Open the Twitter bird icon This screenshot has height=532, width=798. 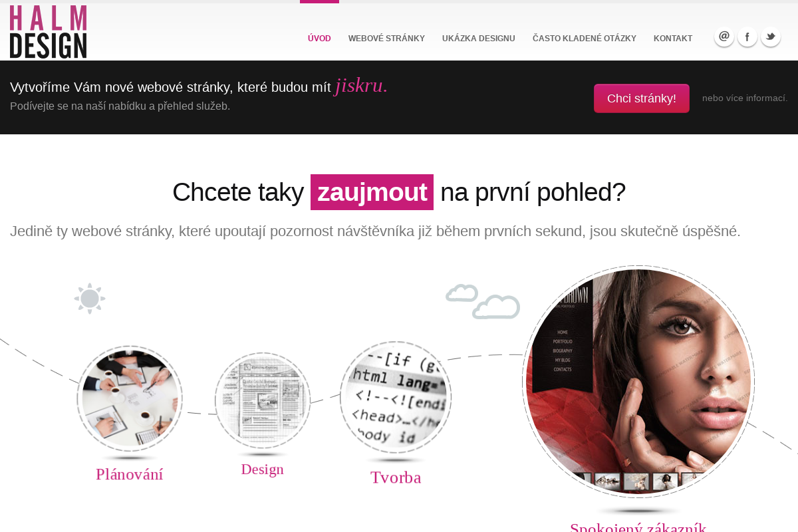point(771,37)
